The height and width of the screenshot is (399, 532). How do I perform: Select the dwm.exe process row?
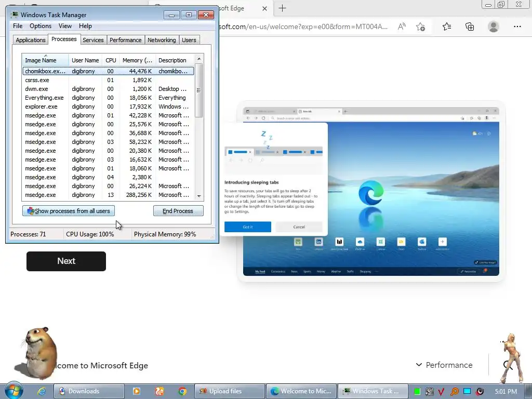[x=108, y=89]
